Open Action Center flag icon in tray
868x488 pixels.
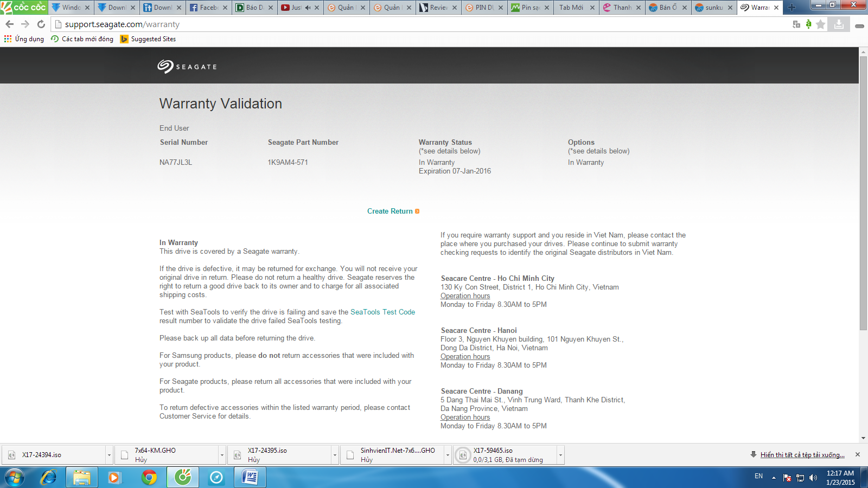(787, 478)
